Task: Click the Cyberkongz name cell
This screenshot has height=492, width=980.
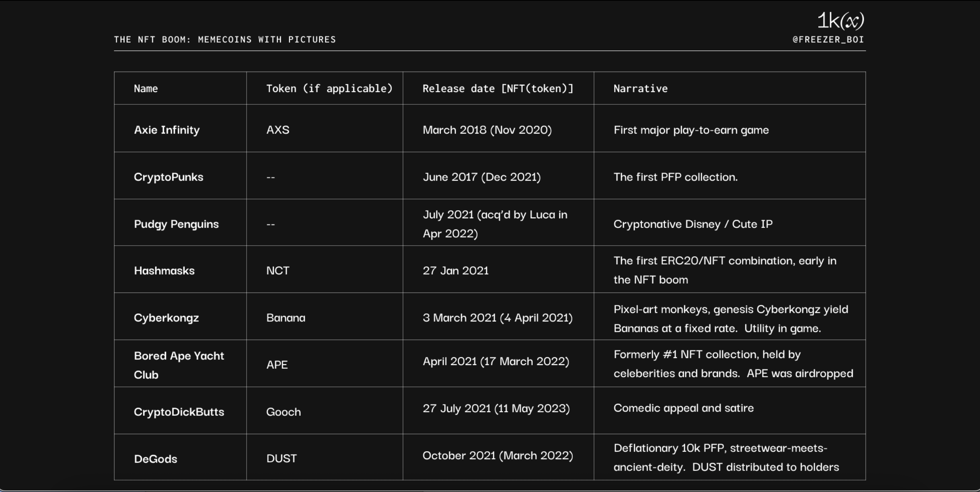Action: [166, 318]
